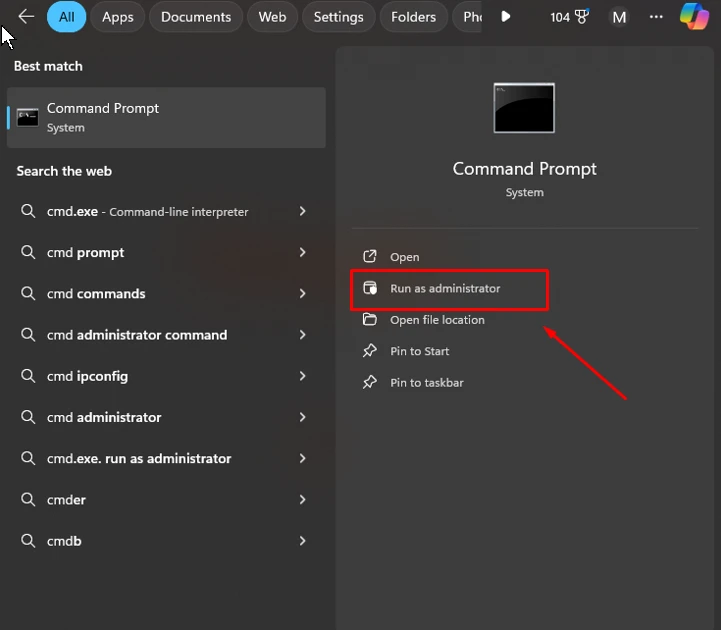Click search icon beside cmd.exe. run as administrator

tap(28, 458)
